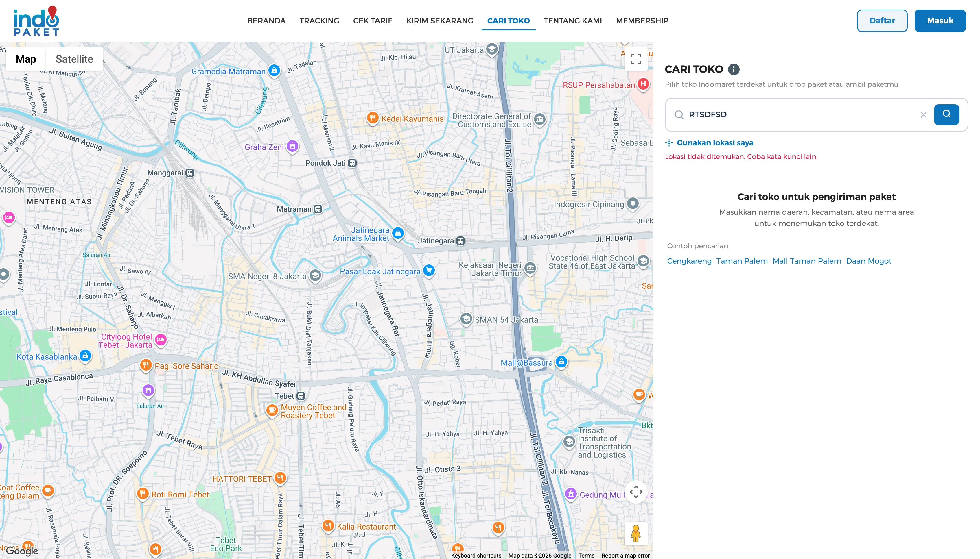
Task: Choose the Taman Palem example search
Action: 742,261
